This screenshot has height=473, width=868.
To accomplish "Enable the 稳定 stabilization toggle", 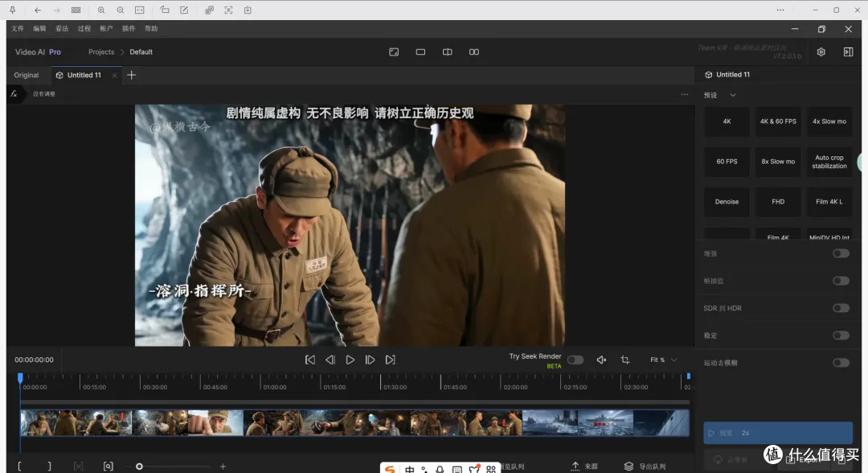I will pyautogui.click(x=841, y=335).
